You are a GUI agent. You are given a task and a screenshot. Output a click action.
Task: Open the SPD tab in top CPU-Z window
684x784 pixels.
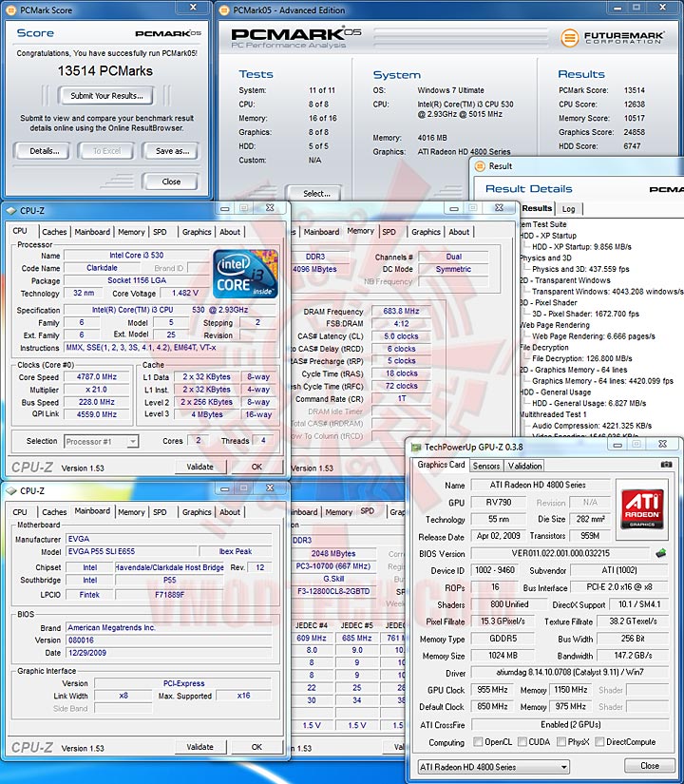[x=160, y=232]
